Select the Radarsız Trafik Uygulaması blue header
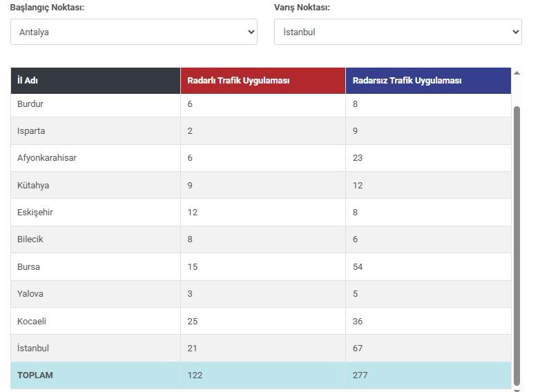The width and height of the screenshot is (540, 392). tap(428, 81)
